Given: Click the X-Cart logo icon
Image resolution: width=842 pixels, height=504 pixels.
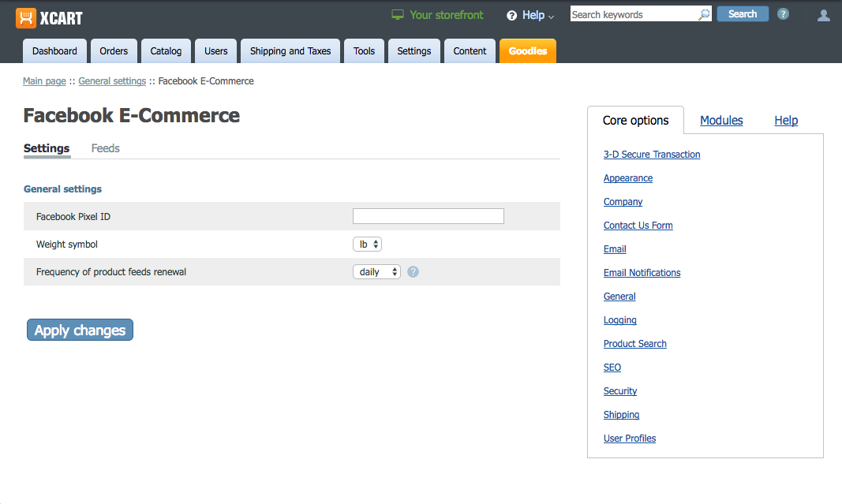Looking at the screenshot, I should (x=26, y=17).
